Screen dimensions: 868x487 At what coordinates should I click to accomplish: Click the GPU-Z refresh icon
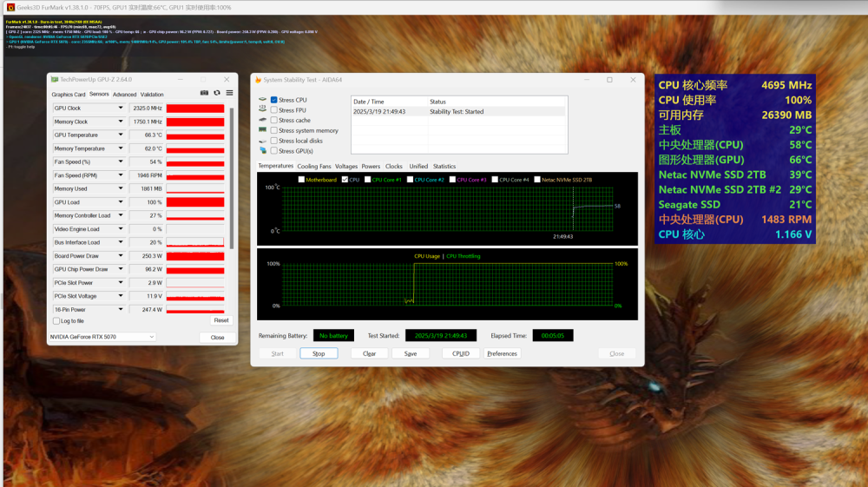[x=217, y=93]
